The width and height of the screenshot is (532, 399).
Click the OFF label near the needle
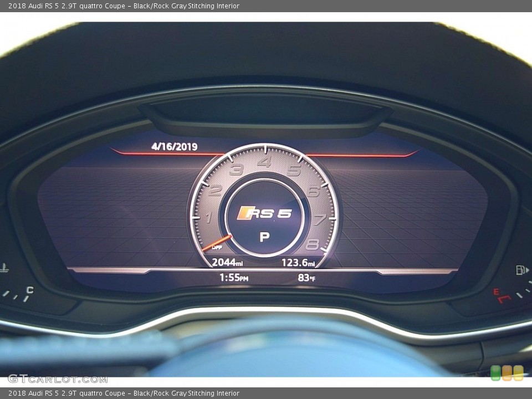click(x=217, y=248)
